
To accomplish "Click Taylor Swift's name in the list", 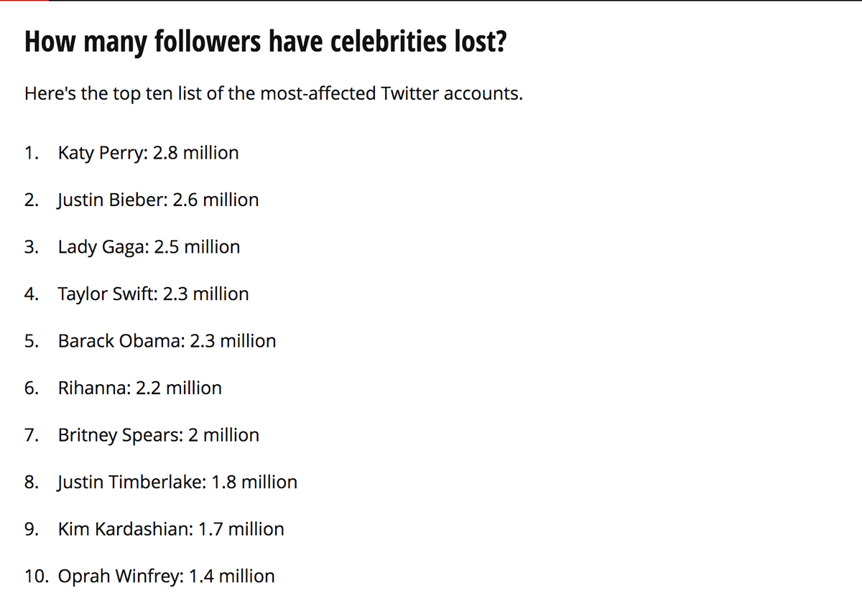I will pyautogui.click(x=107, y=294).
